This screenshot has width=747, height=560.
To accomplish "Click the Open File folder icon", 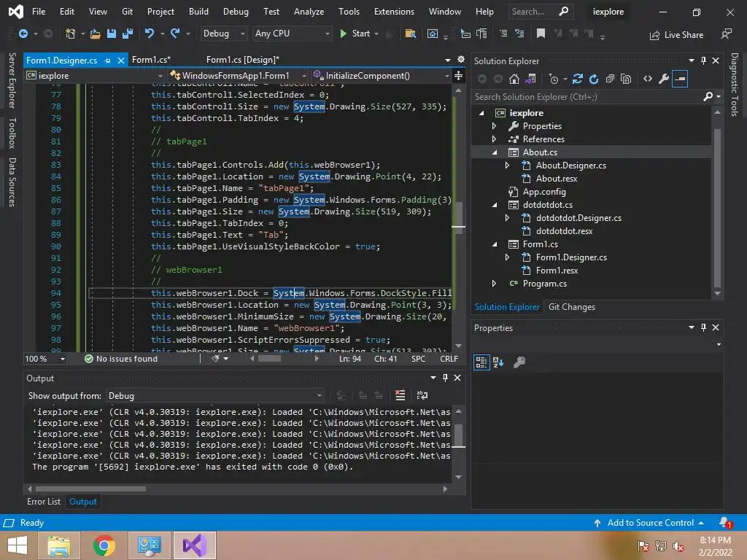I will [96, 34].
